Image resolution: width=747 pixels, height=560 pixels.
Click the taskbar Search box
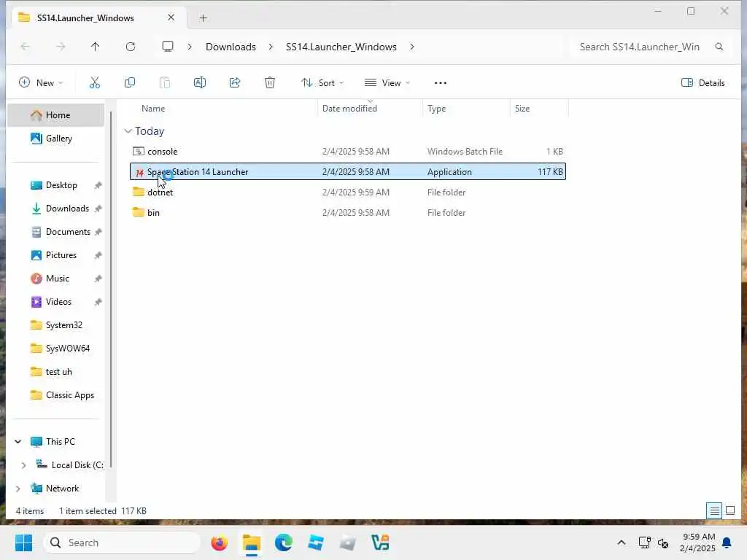(122, 542)
